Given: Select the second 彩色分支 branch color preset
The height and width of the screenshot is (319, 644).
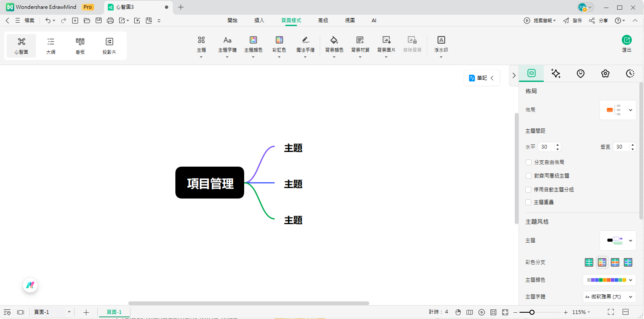Looking at the screenshot, I should (x=602, y=262).
